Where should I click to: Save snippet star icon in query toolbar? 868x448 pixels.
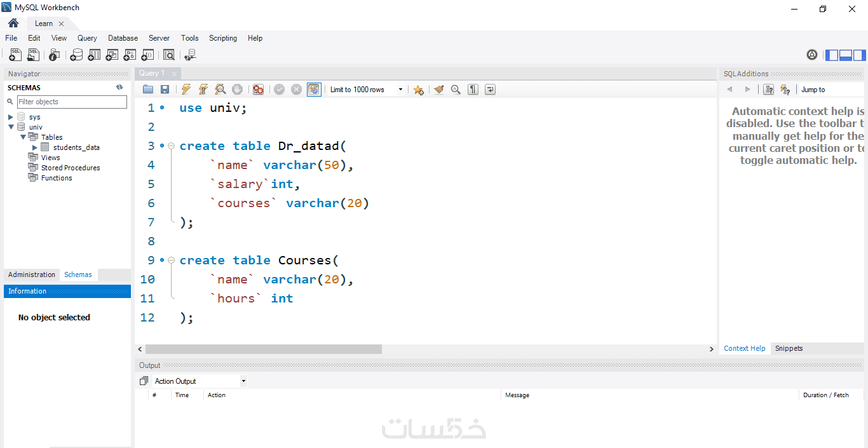click(x=418, y=90)
